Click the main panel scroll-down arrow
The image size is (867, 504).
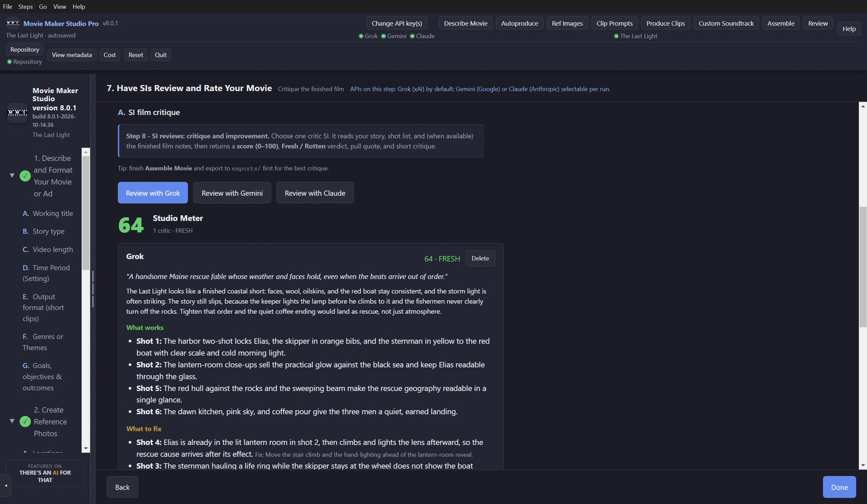(x=863, y=466)
